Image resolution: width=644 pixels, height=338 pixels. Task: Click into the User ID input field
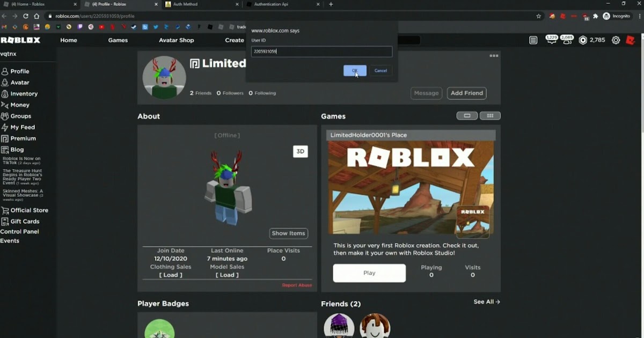321,52
